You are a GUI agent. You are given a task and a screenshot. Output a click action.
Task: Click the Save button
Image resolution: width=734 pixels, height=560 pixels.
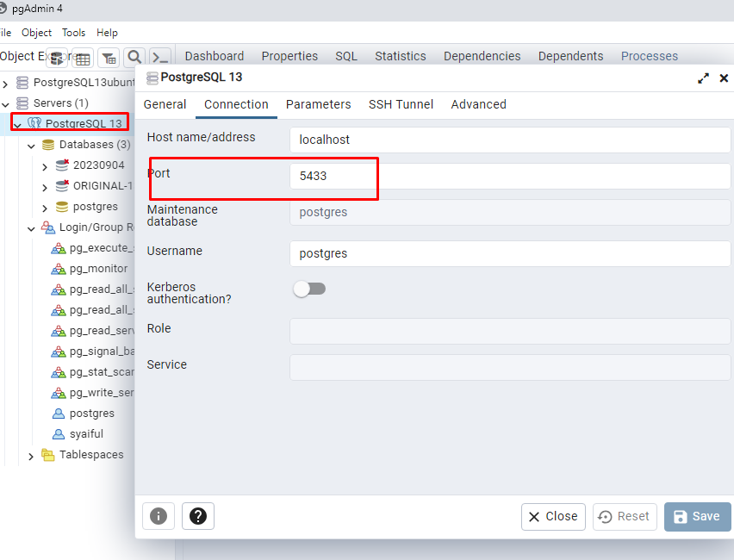pos(698,516)
